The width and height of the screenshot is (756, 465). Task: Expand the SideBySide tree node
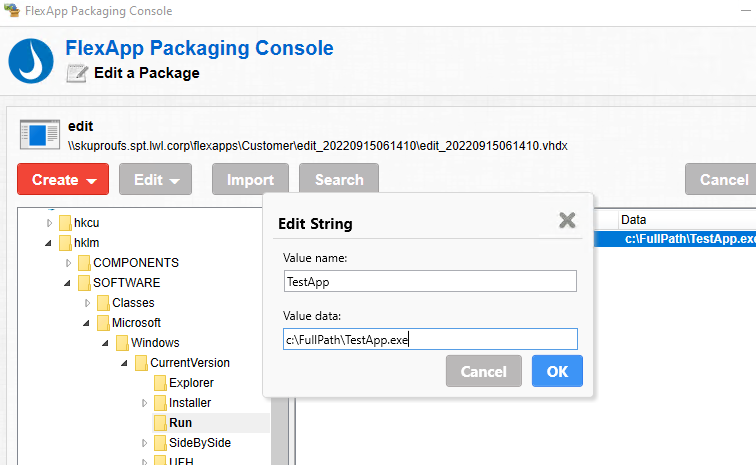144,443
